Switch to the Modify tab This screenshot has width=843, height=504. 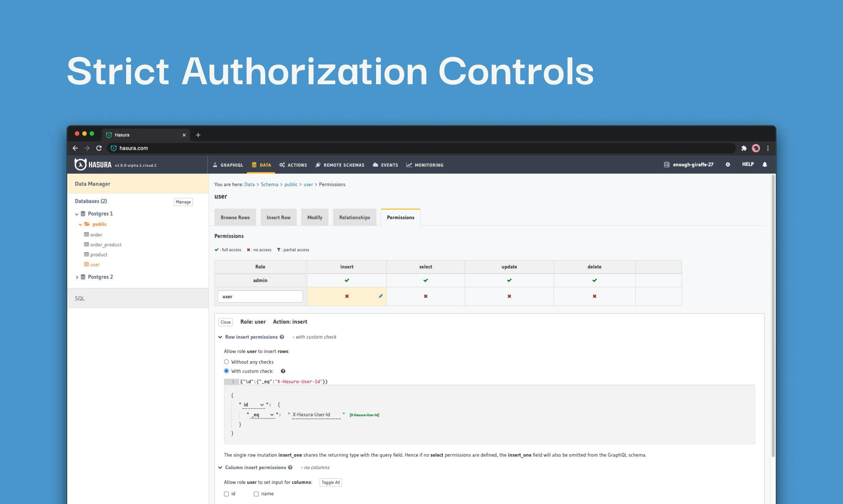pos(315,218)
